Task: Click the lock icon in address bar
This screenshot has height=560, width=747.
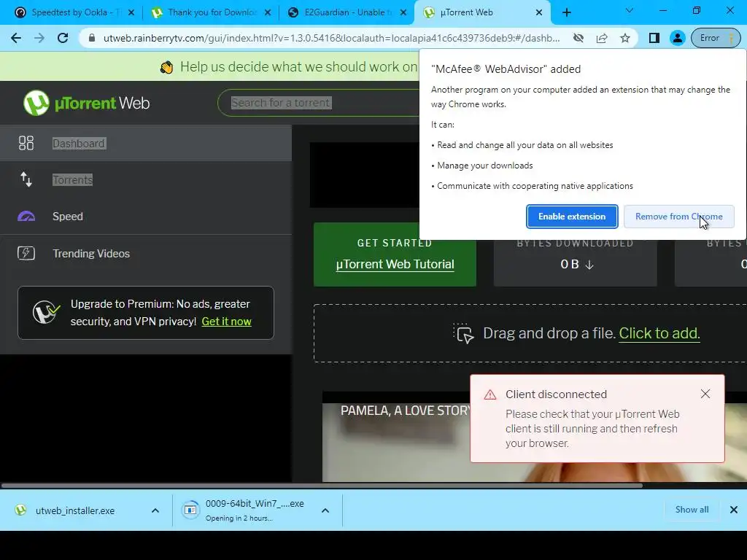Action: point(92,38)
